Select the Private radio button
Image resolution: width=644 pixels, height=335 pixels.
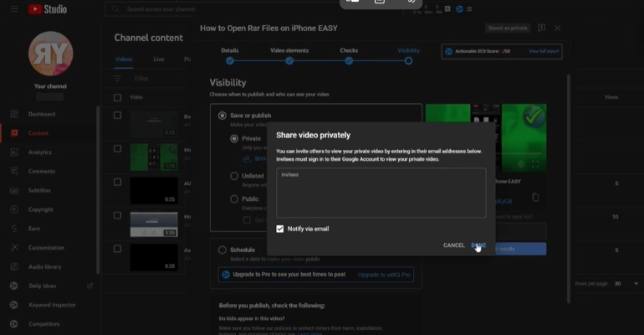point(234,138)
